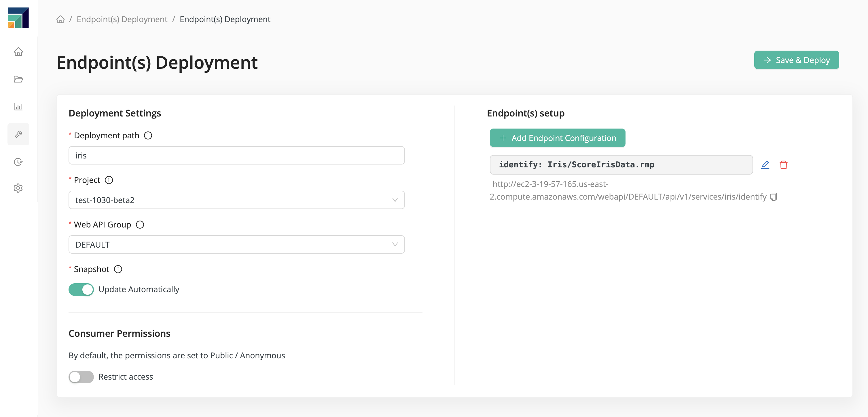868x417 pixels.
Task: Click inside the Deployment path iris field
Action: tap(236, 155)
